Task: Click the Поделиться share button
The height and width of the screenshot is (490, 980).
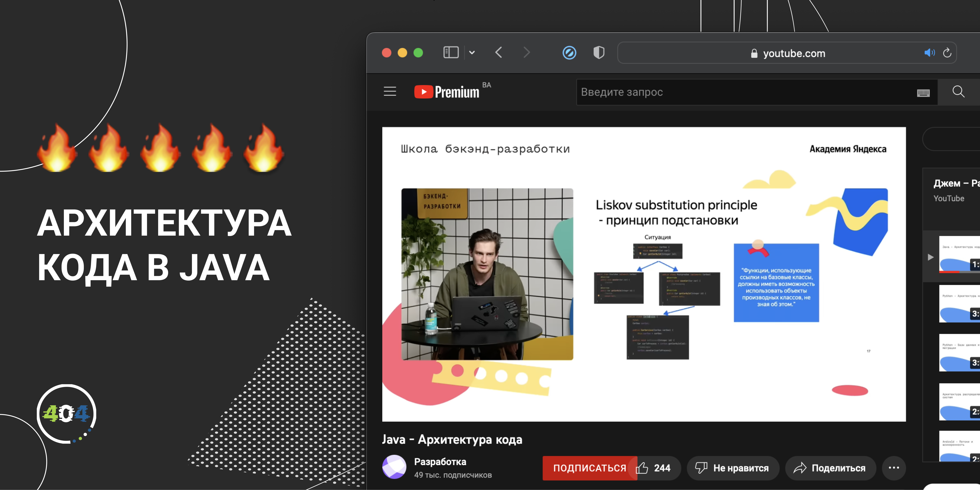Action: coord(831,468)
